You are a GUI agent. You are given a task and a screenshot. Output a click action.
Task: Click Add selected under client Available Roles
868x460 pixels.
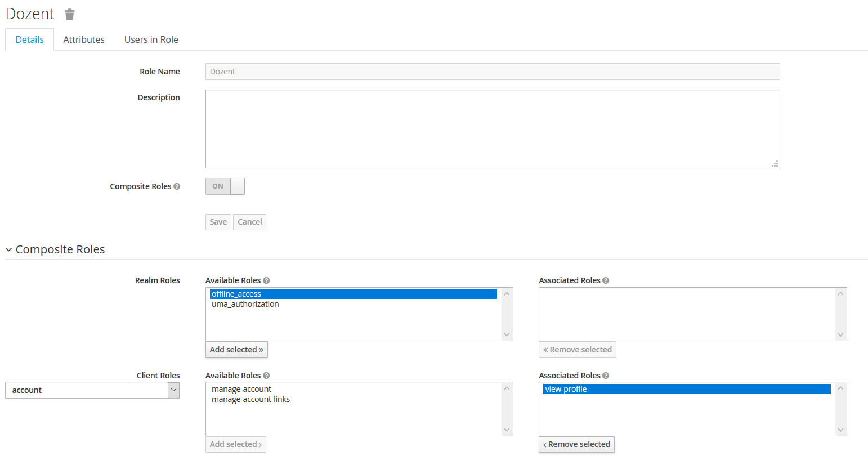pyautogui.click(x=236, y=444)
